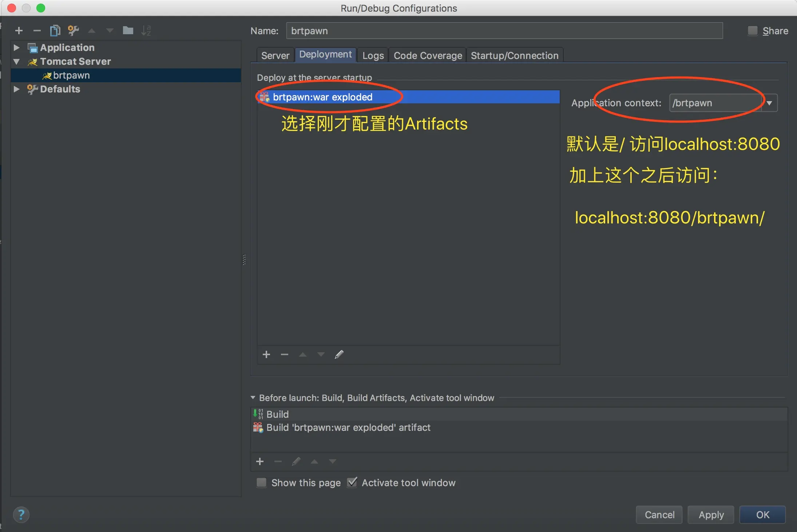Open the help question mark icon

tap(21, 515)
